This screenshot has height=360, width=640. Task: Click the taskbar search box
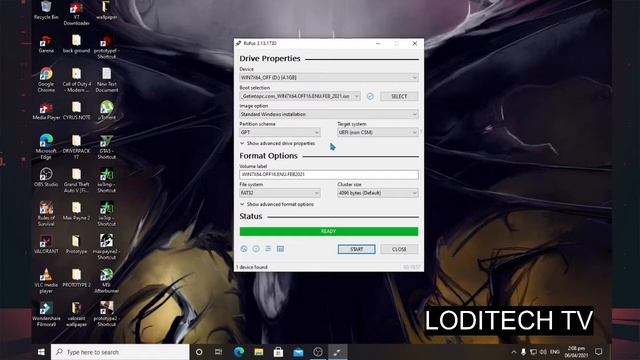point(120,352)
